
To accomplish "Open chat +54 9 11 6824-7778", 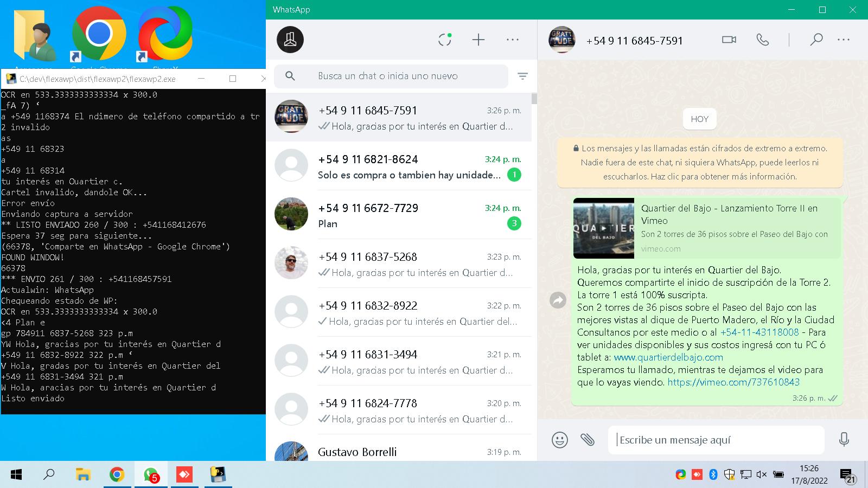I will 399,410.
